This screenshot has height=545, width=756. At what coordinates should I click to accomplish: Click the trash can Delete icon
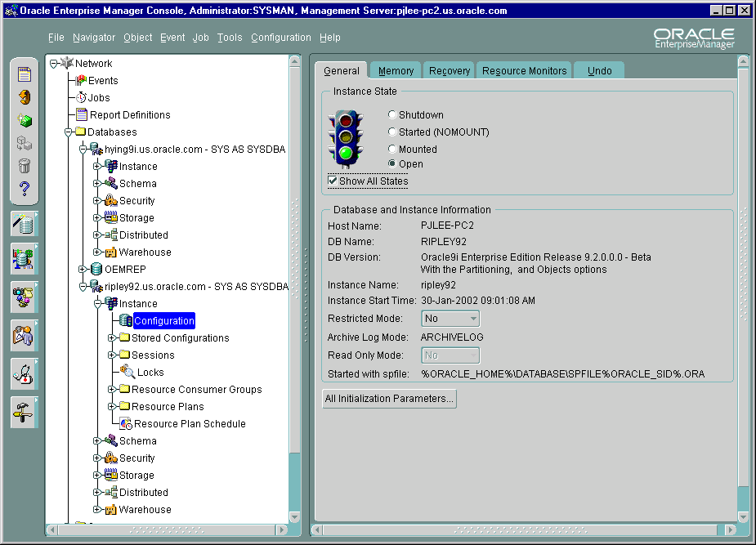pos(24,165)
